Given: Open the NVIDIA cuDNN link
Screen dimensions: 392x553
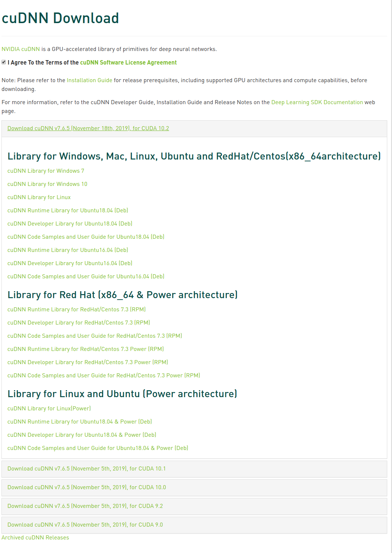Looking at the screenshot, I should pyautogui.click(x=21, y=49).
